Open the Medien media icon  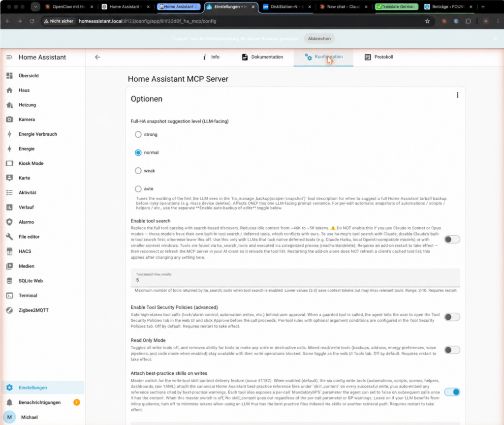click(9, 266)
